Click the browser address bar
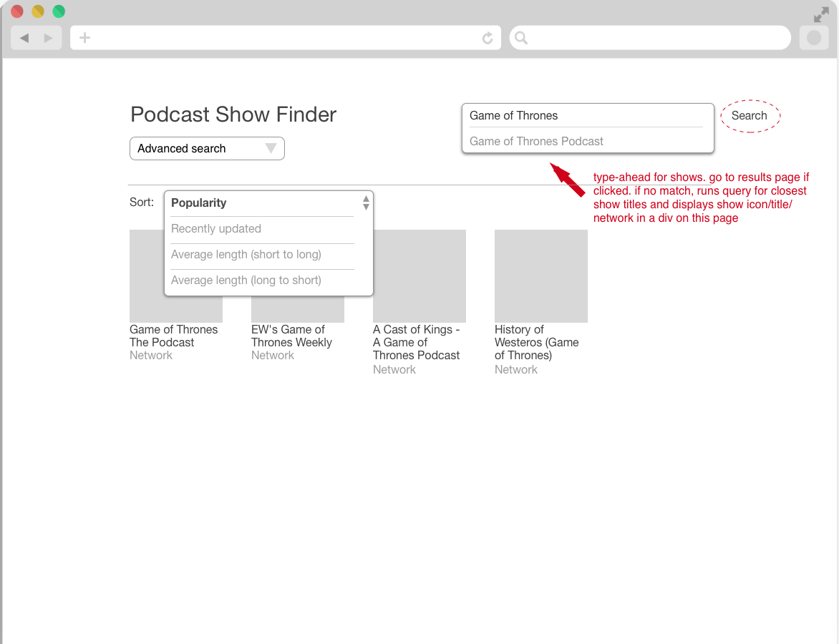 click(x=286, y=38)
